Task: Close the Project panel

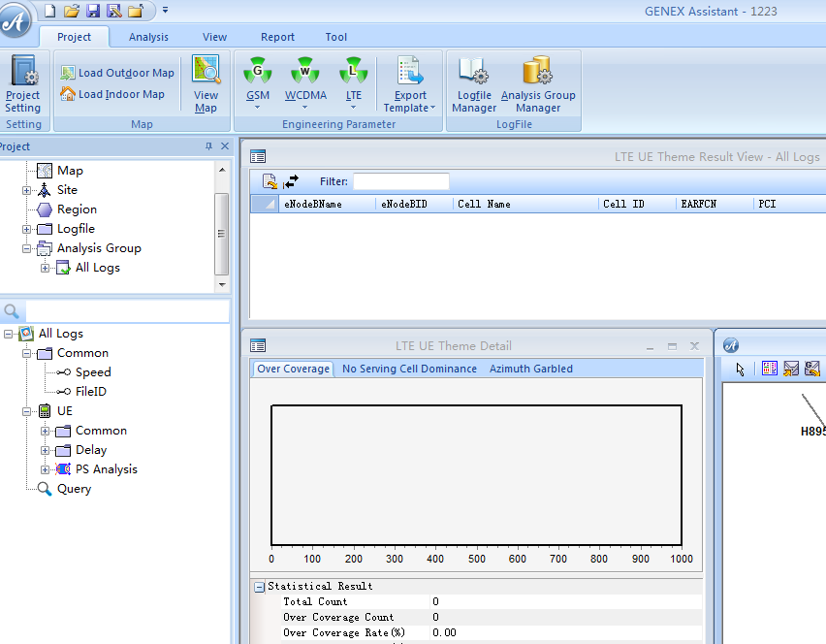Action: (x=225, y=146)
